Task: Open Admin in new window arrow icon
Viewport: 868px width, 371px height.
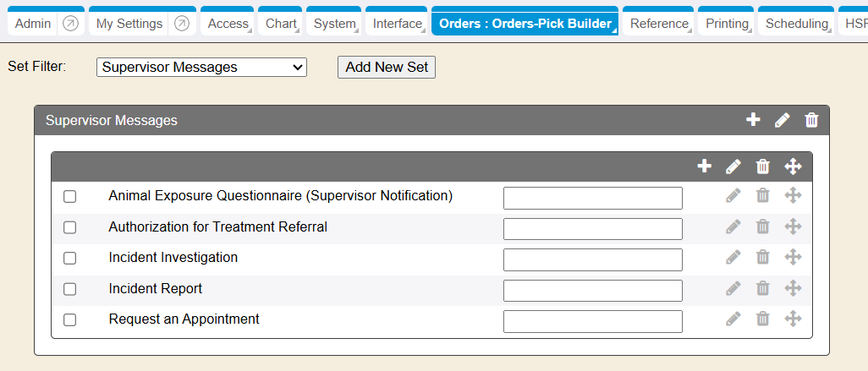Action: point(71,24)
